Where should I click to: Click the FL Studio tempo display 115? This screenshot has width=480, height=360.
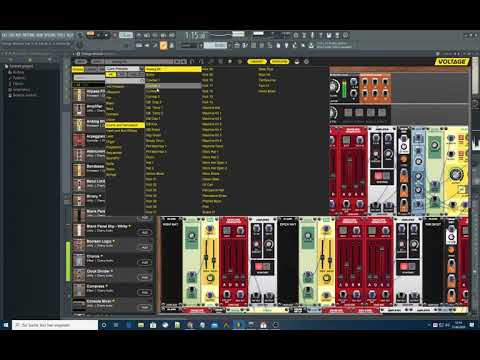pos(195,35)
